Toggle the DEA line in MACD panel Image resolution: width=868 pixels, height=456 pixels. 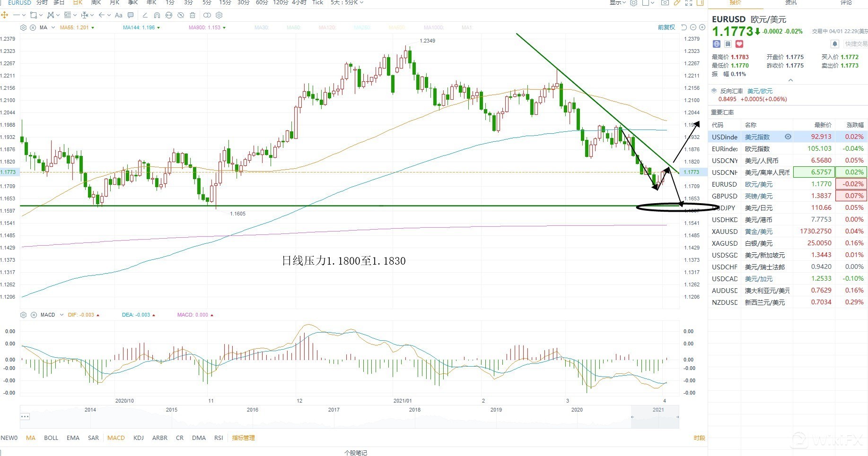(x=139, y=315)
